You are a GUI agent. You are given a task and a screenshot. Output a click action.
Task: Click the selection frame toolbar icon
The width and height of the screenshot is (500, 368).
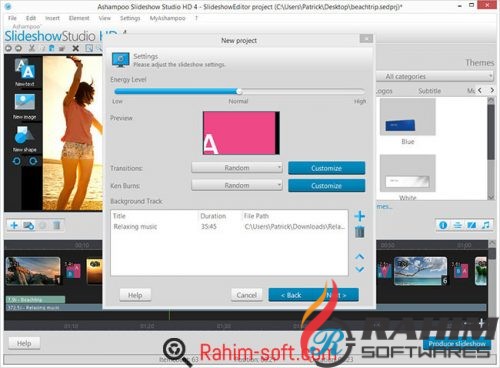click(89, 48)
